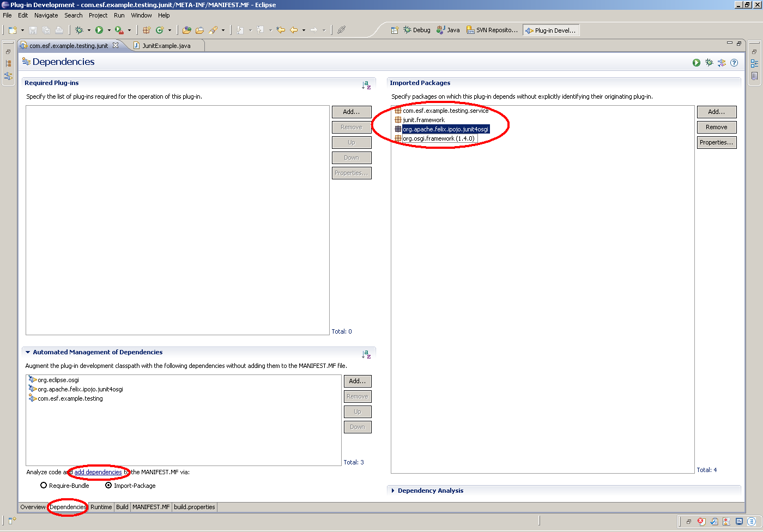Switch to the Java perspective

pyautogui.click(x=449, y=30)
